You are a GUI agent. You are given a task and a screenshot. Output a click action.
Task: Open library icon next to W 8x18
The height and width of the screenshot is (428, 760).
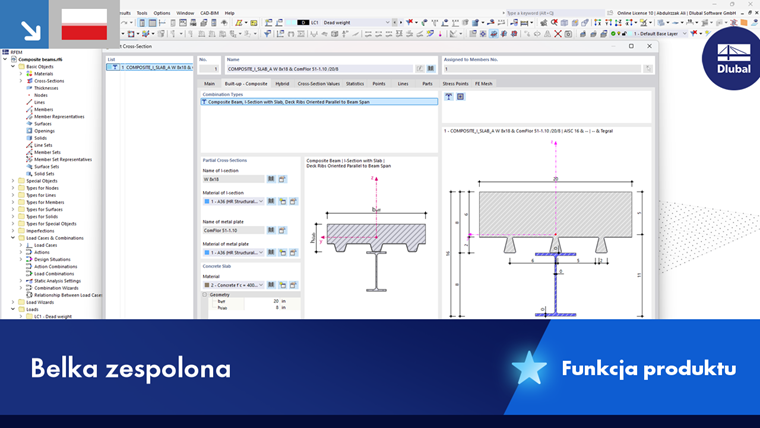coord(271,179)
